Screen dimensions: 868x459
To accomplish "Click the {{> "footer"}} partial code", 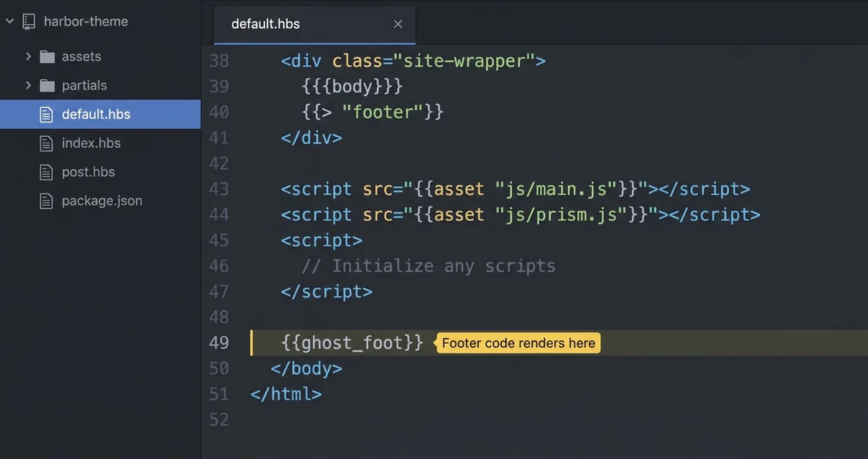I will click(372, 112).
